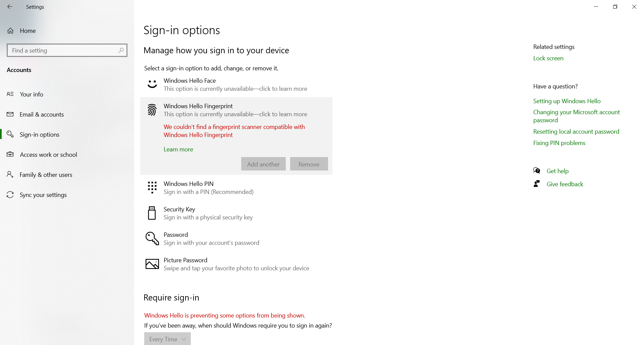The width and height of the screenshot is (644, 345).
Task: Click the back arrow in Settings
Action: pyautogui.click(x=10, y=7)
